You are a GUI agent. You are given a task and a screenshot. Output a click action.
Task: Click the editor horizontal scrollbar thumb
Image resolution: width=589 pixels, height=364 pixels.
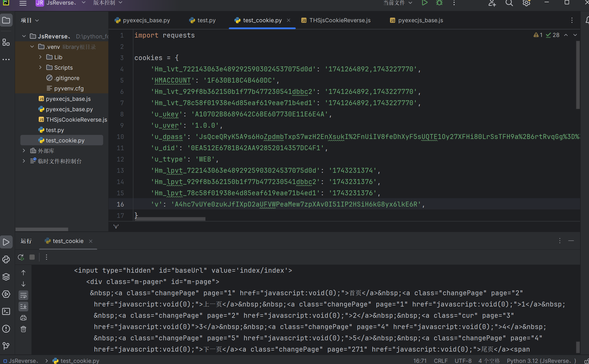pos(170,219)
